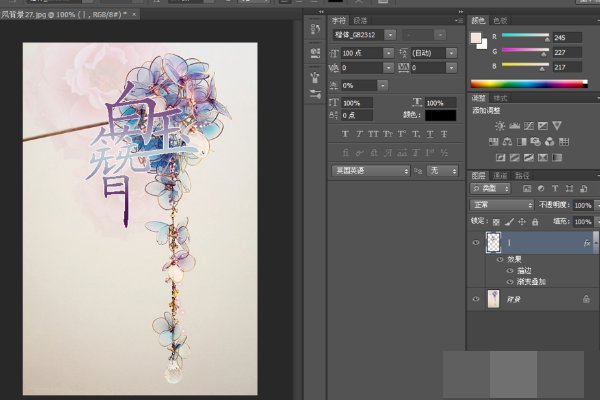This screenshot has height=400, width=600.
Task: Open the 美国英语 language dropdown
Action: pos(370,171)
